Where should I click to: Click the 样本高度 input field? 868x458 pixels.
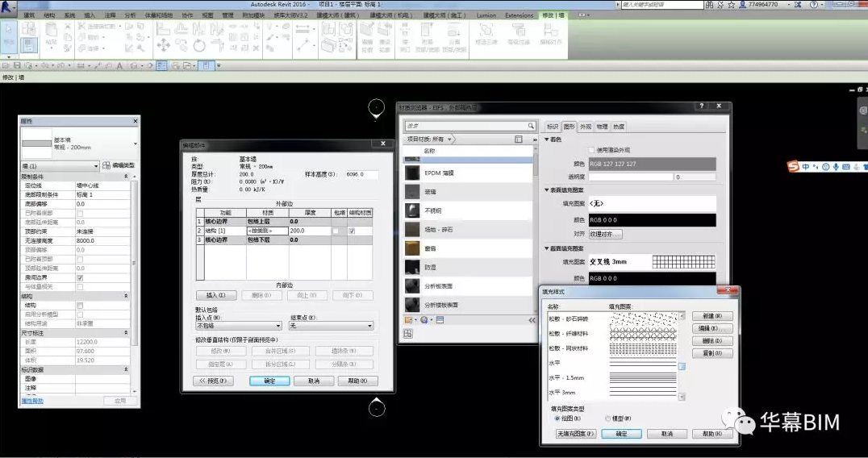(x=362, y=174)
